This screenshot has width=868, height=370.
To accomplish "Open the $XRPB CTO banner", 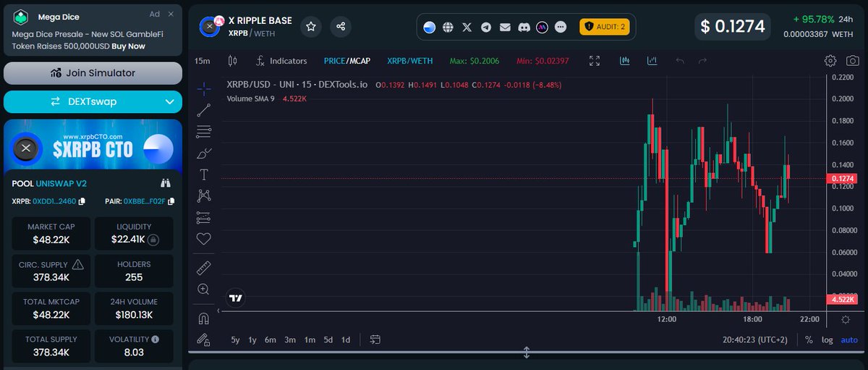I will pos(93,145).
